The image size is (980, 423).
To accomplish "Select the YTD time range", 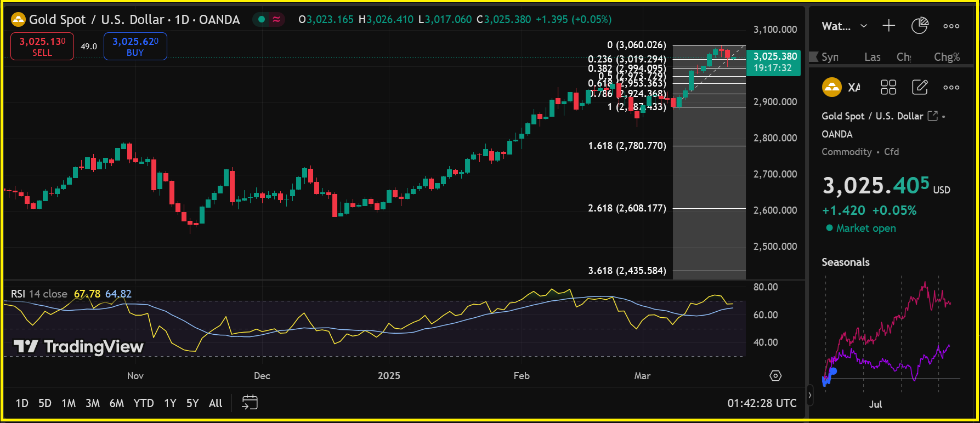I will (x=144, y=403).
